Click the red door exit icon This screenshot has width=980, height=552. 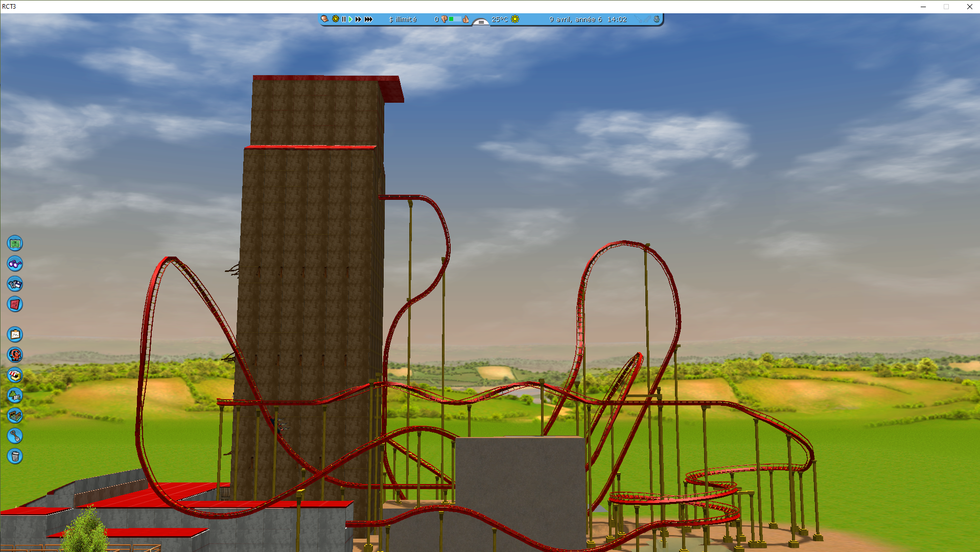pyautogui.click(x=15, y=305)
